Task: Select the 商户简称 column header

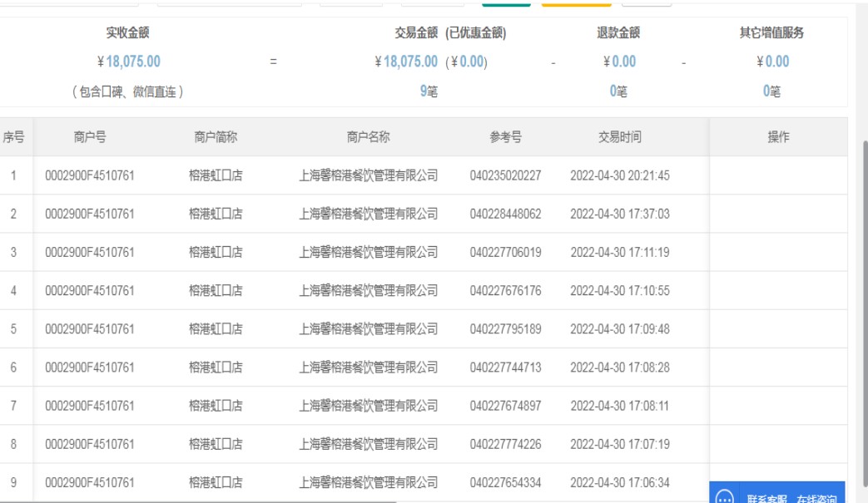Action: tap(216, 137)
